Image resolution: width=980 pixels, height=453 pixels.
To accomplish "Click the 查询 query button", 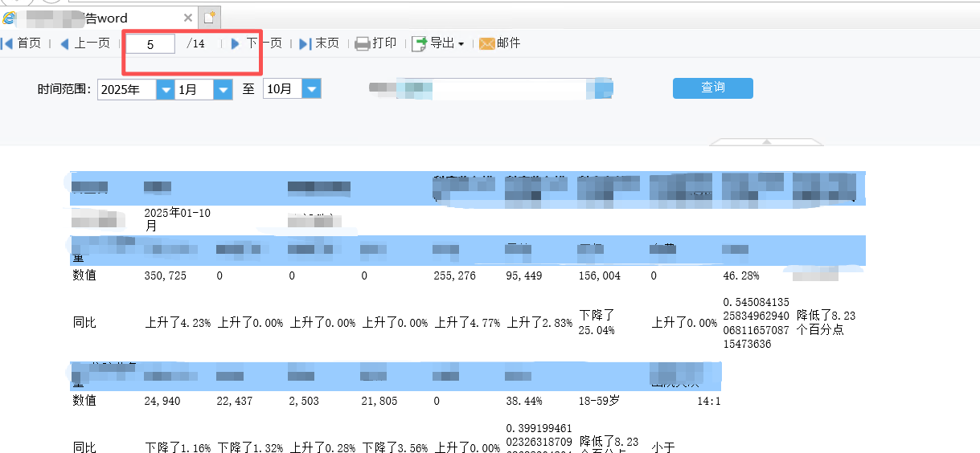I will pyautogui.click(x=713, y=88).
